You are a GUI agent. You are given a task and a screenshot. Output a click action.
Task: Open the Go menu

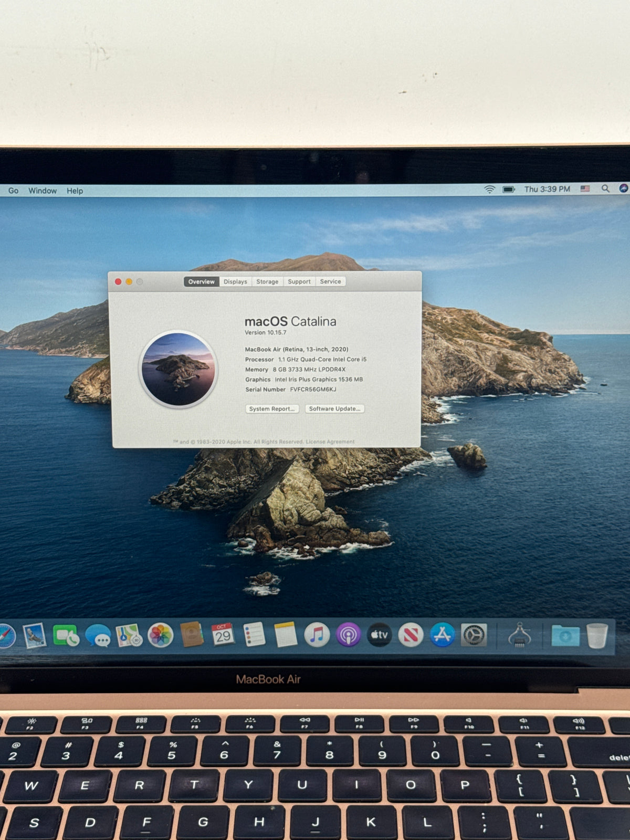coord(13,191)
